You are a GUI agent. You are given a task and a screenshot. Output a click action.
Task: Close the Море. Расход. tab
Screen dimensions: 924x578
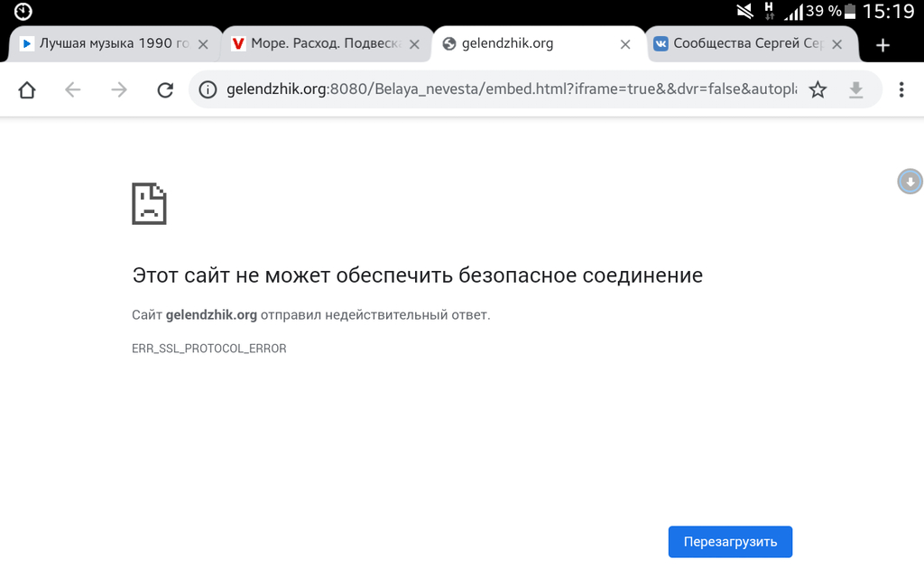pos(414,44)
